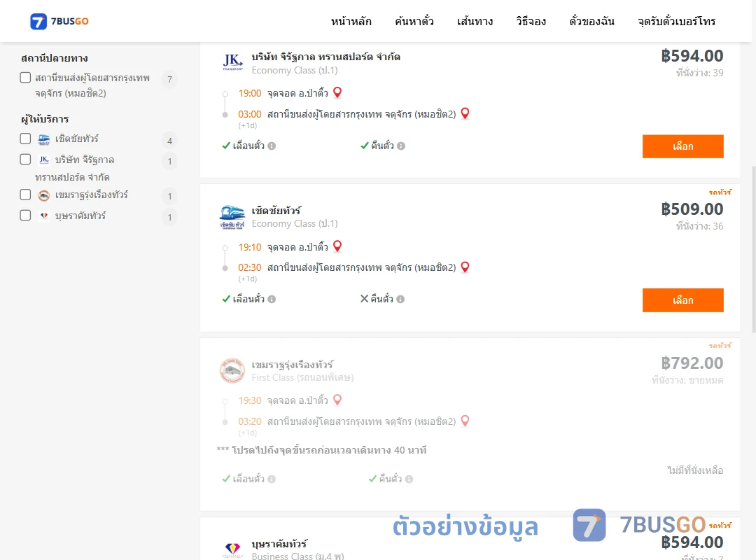Click the page vertical scrollbar
The width and height of the screenshot is (756, 560).
(x=754, y=250)
